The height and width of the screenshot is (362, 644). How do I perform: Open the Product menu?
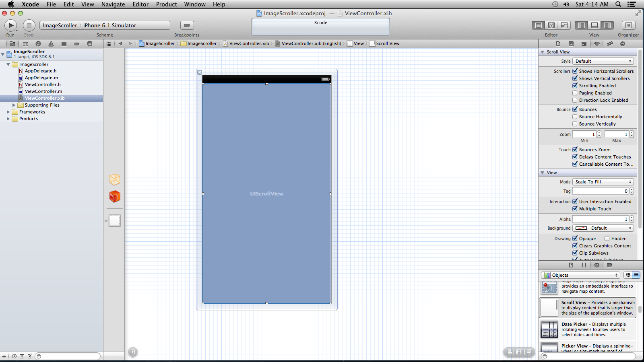point(167,4)
